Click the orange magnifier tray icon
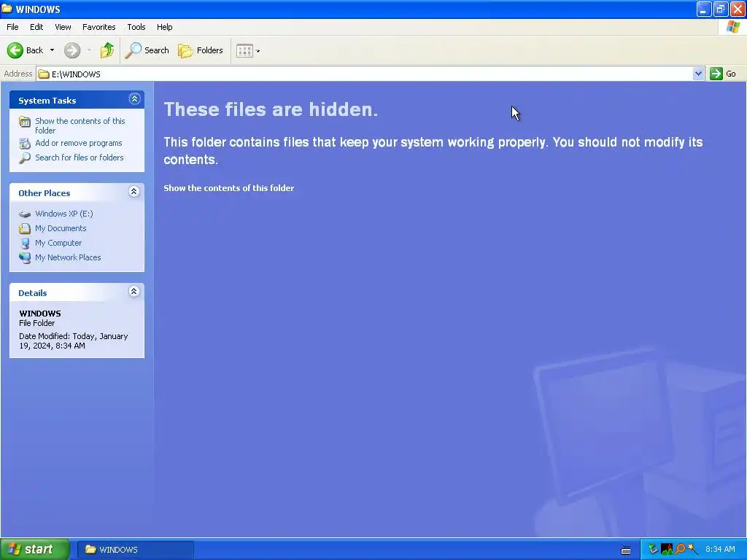Viewport: 747px width, 560px height. [x=680, y=549]
